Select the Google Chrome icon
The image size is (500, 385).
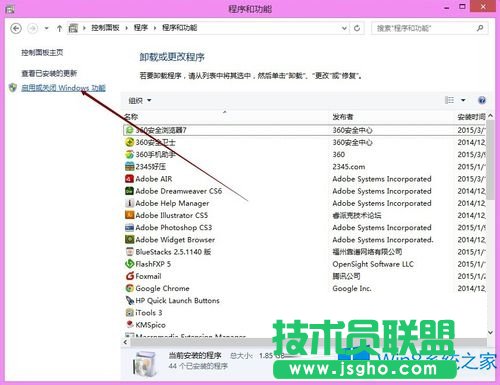(x=129, y=288)
